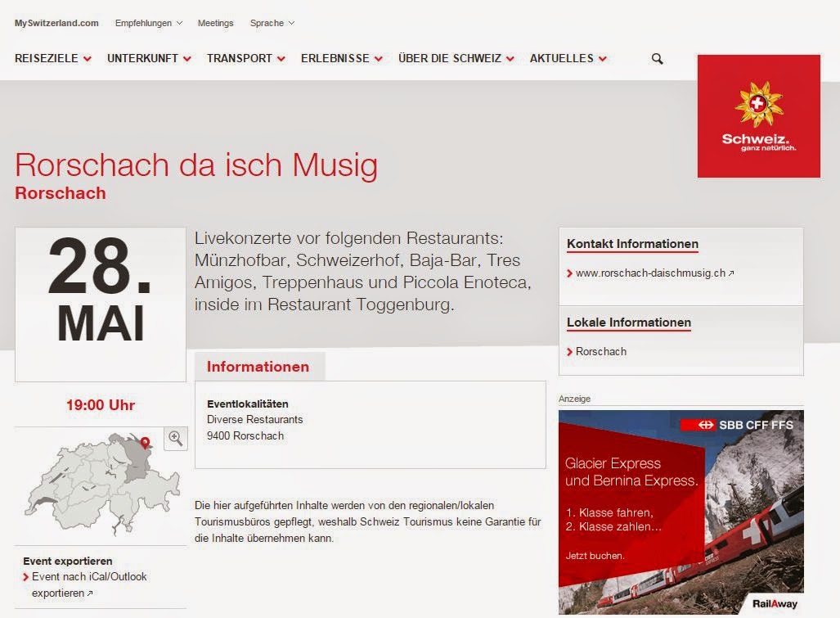This screenshot has width=840, height=618.
Task: Open the TRANSPORT dropdown menu
Action: 246,58
